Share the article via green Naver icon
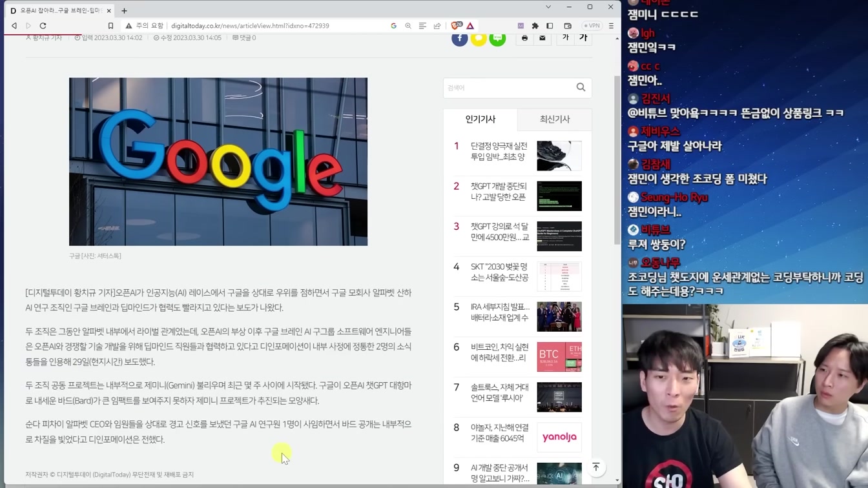Viewport: 868px width, 488px height. pyautogui.click(x=497, y=39)
